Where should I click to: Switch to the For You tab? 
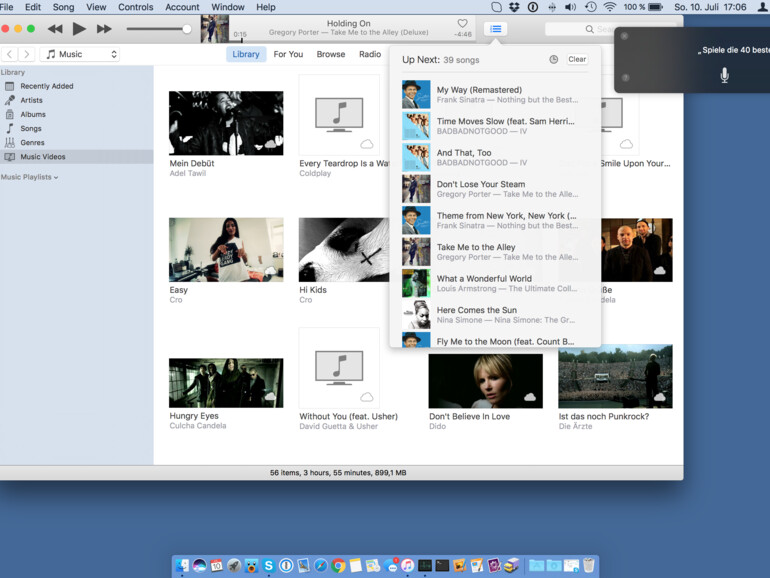pyautogui.click(x=288, y=54)
